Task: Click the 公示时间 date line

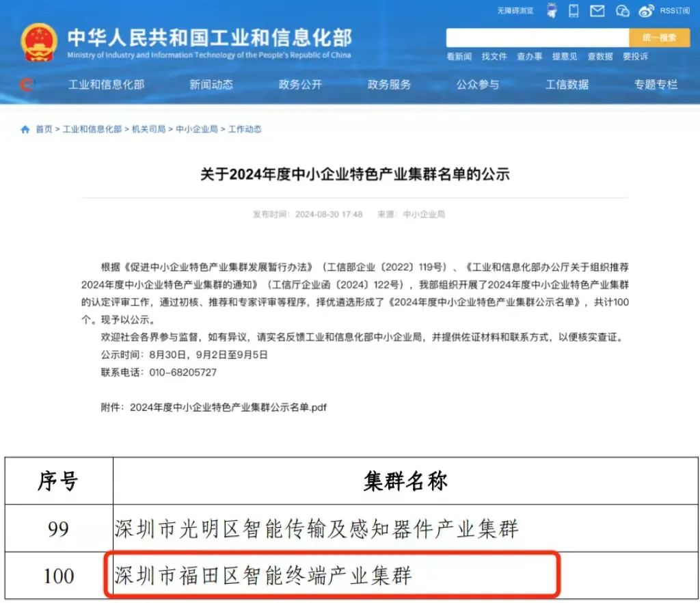Action: coord(184,355)
